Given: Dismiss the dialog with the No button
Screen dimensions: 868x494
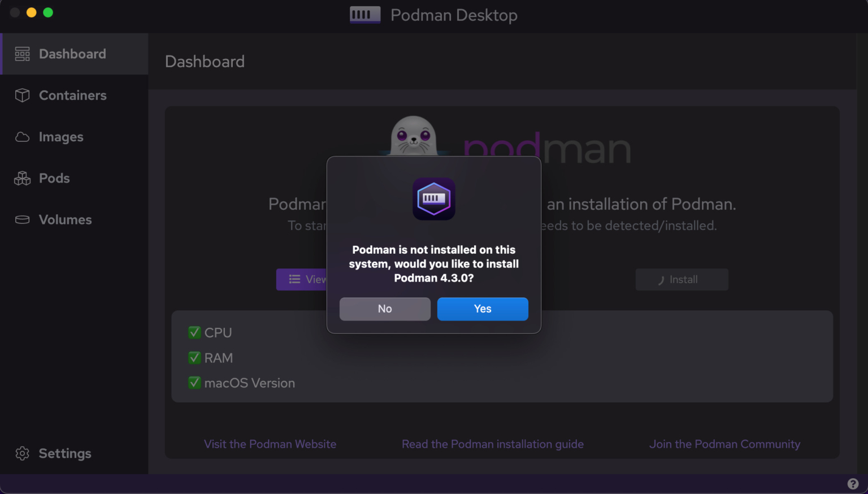Looking at the screenshot, I should coord(385,309).
